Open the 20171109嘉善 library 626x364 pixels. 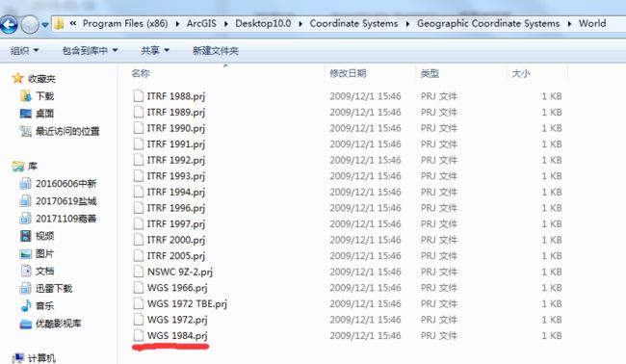[65, 219]
